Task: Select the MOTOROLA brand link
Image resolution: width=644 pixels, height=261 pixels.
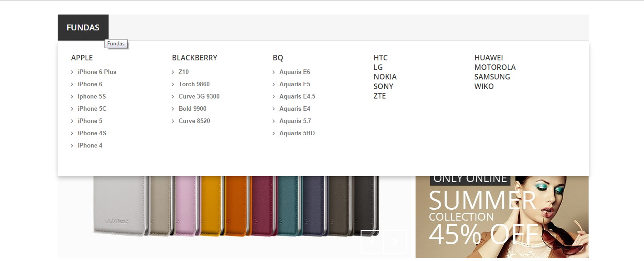Action: [495, 67]
